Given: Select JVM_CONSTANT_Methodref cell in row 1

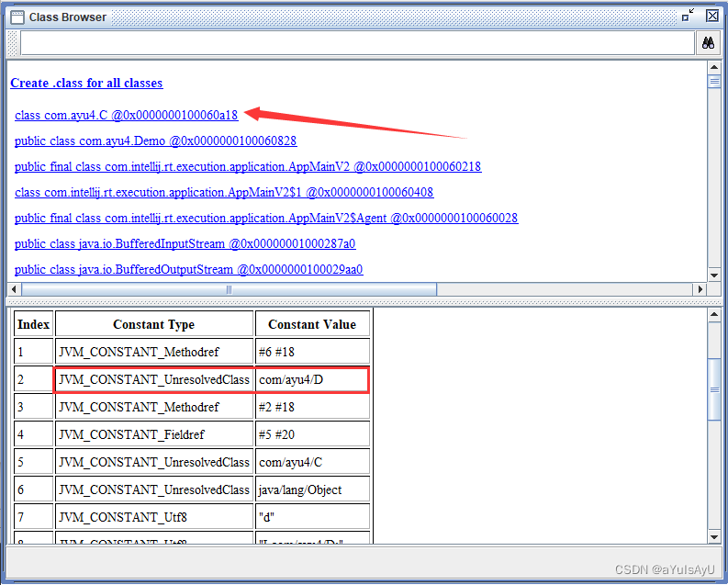Looking at the screenshot, I should coord(153,352).
